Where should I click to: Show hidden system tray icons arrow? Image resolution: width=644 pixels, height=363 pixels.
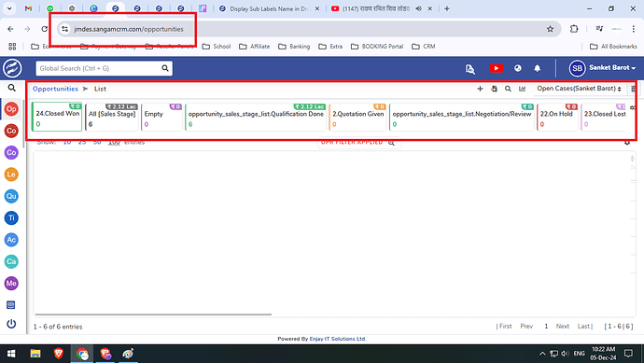(x=542, y=354)
